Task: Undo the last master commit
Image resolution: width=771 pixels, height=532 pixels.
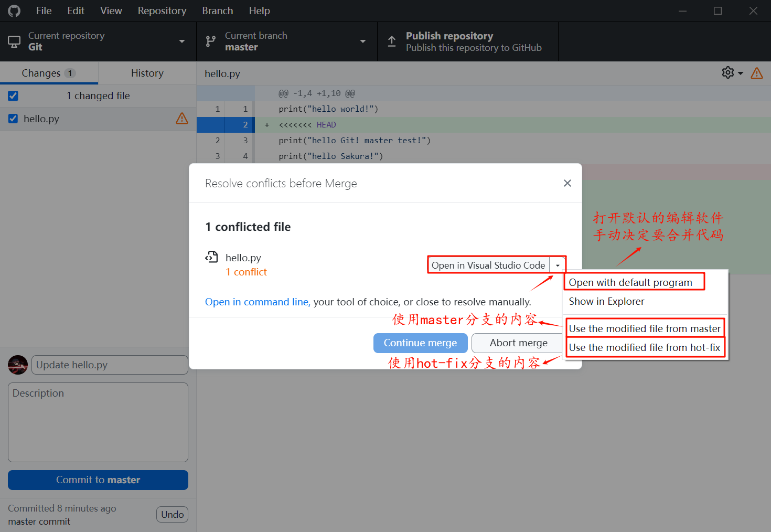Action: [x=172, y=515]
